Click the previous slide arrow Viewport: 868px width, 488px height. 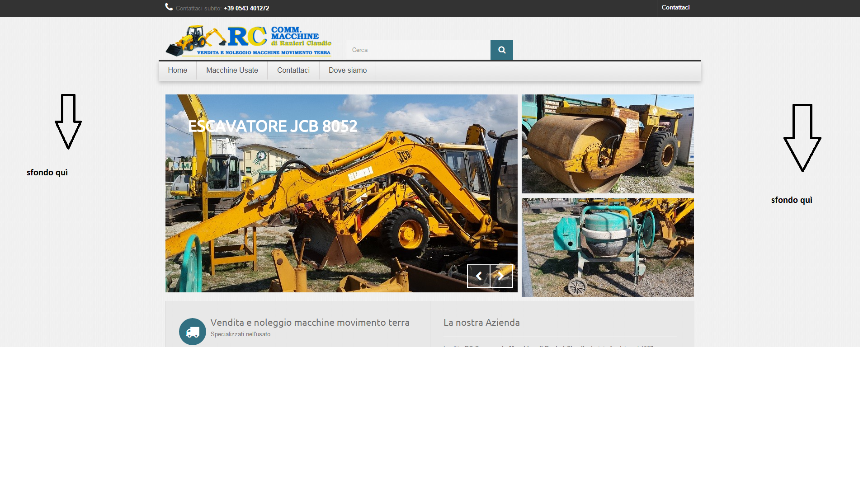(478, 276)
